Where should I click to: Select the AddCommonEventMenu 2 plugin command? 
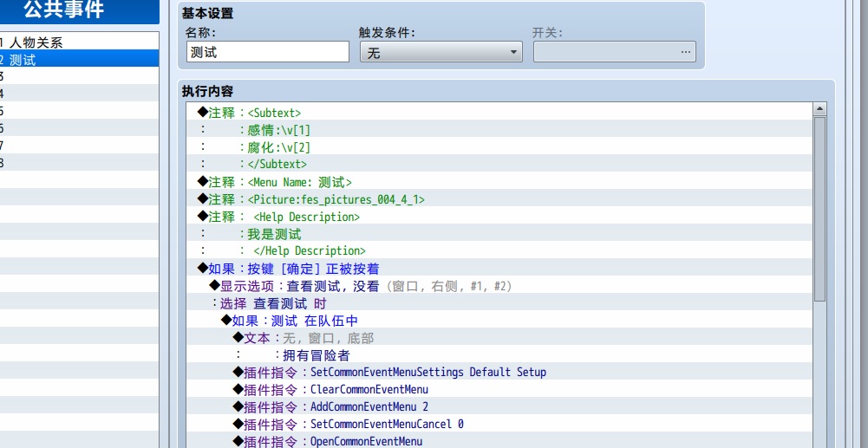[499, 407]
